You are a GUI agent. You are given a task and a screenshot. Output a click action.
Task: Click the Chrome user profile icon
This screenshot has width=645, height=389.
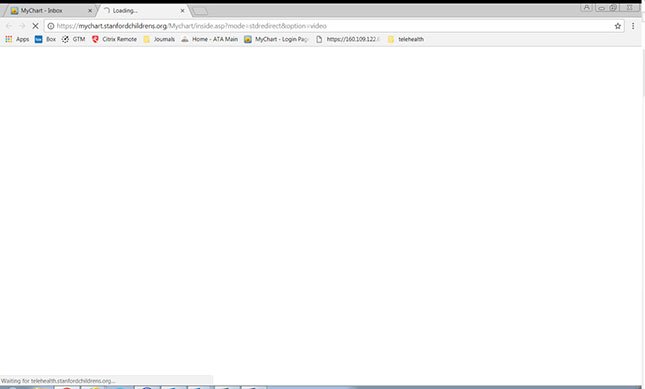[x=587, y=7]
